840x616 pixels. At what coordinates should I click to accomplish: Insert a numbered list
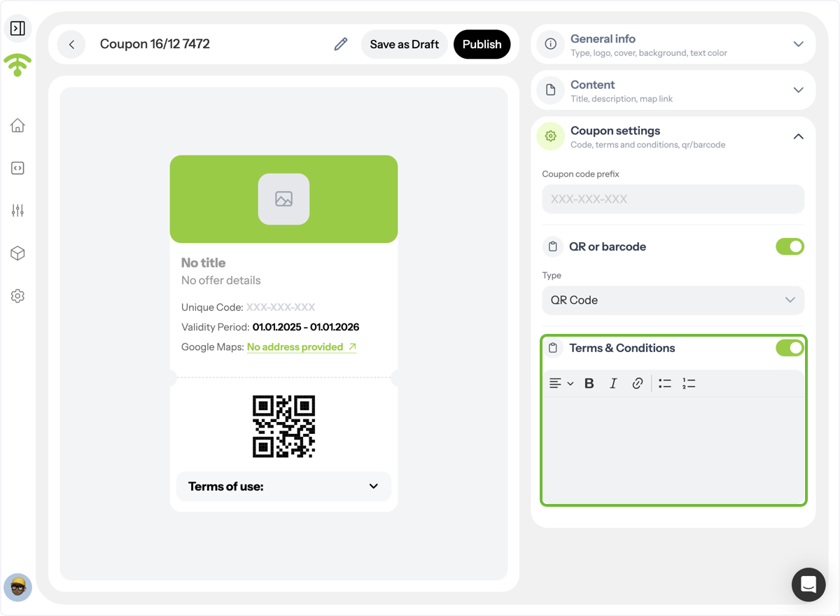[689, 384]
